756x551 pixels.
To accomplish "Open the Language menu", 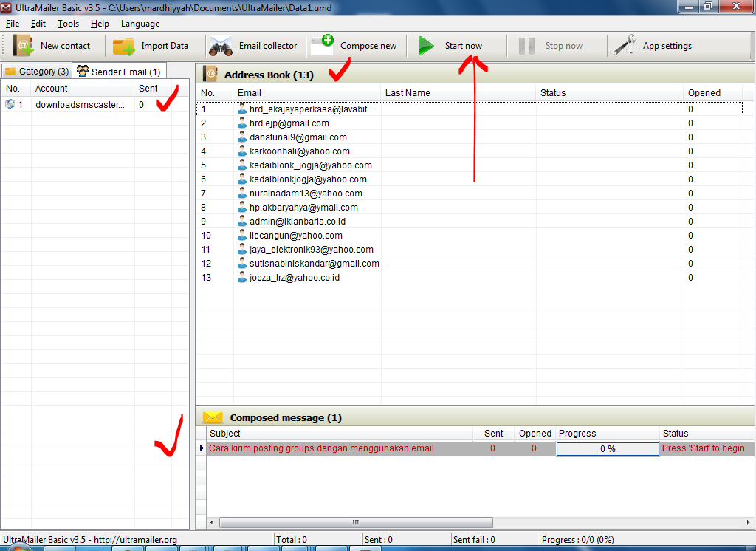I will (140, 24).
